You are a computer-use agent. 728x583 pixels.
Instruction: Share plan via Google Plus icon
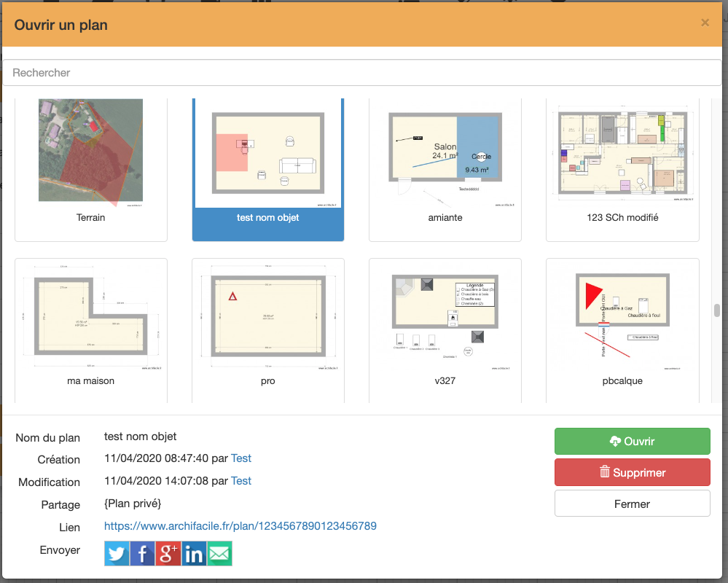click(168, 554)
